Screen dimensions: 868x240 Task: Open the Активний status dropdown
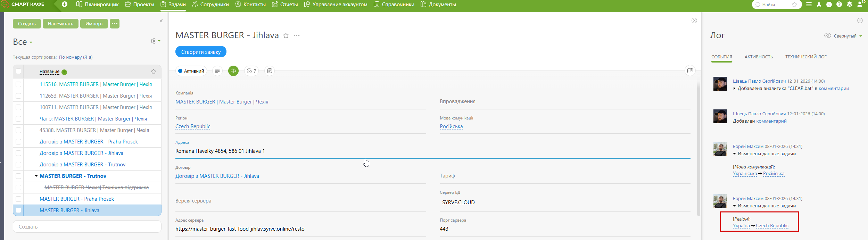(191, 71)
